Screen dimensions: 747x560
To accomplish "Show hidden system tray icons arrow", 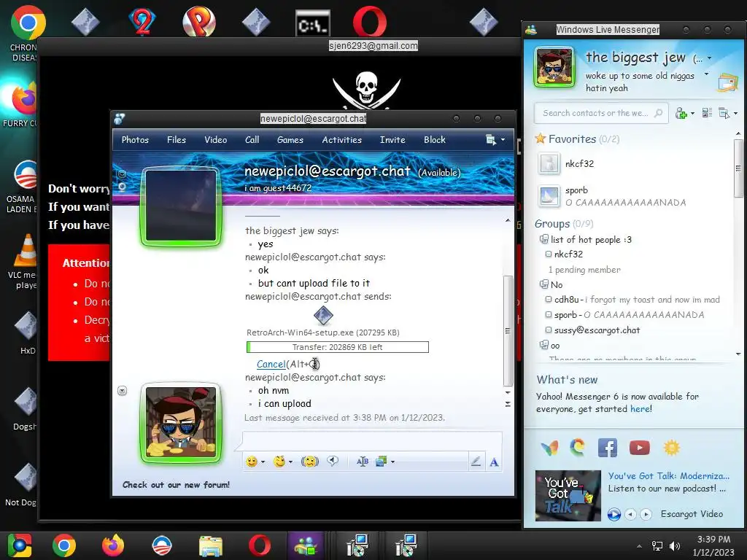I will 639,546.
